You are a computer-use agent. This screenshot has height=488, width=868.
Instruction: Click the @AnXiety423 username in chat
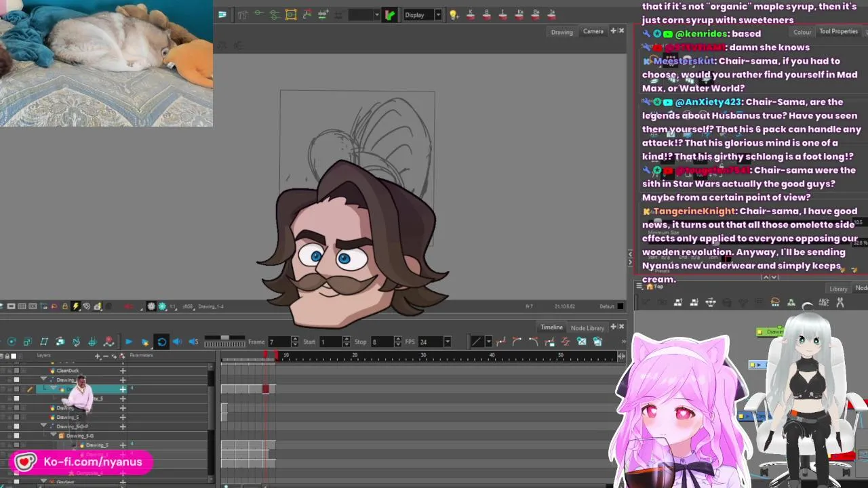(708, 102)
